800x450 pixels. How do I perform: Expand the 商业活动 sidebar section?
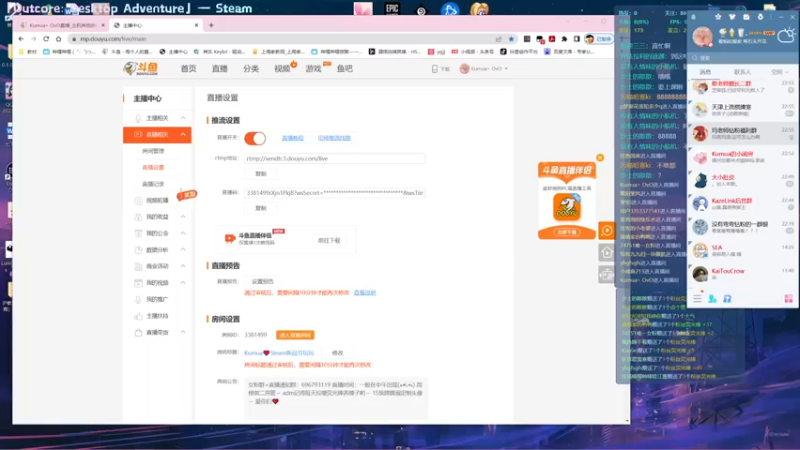pos(183,266)
